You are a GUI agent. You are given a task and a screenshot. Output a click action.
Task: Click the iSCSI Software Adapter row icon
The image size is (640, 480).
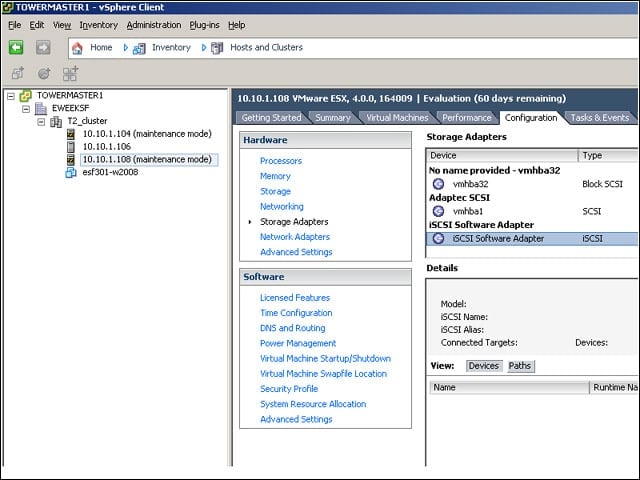(x=438, y=238)
